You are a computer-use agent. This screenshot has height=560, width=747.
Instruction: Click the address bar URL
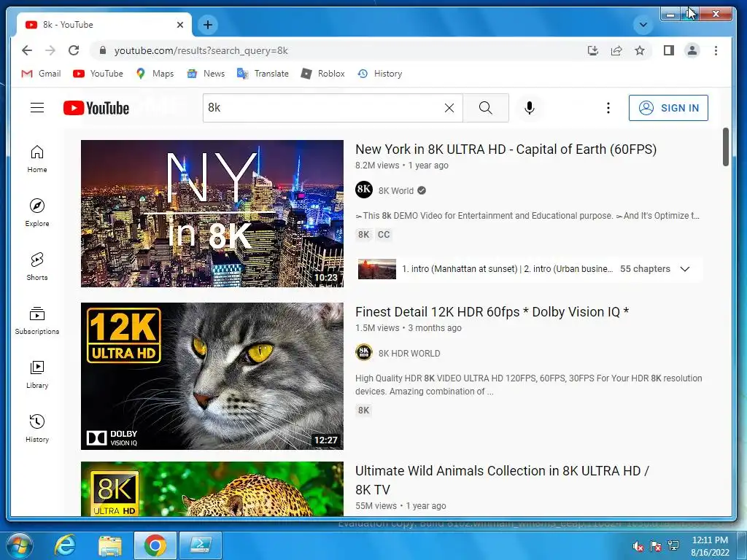click(201, 50)
